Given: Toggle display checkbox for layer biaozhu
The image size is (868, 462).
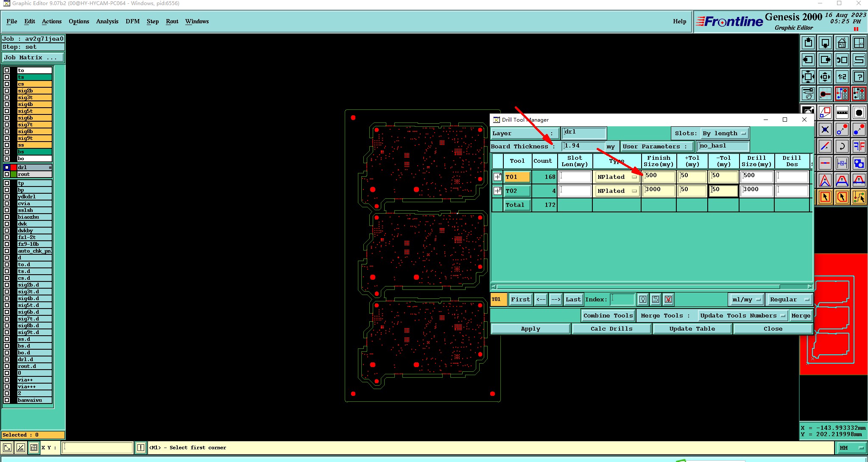Looking at the screenshot, I should 7,217.
